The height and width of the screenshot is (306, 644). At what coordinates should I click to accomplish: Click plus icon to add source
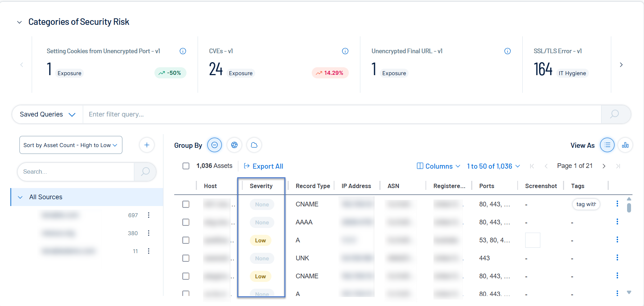click(147, 145)
